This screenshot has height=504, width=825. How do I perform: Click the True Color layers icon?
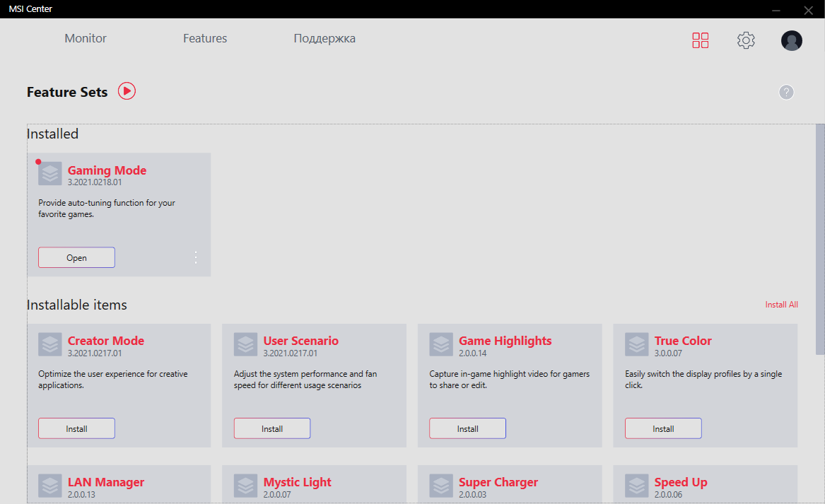pos(637,344)
